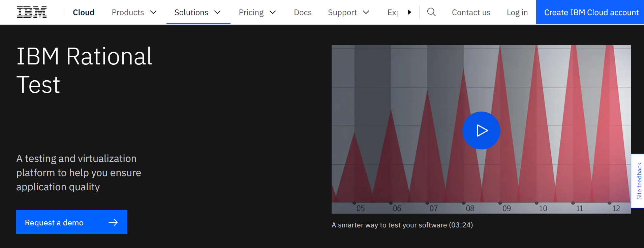
Task: Open the Site feedback side tab
Action: point(639,181)
